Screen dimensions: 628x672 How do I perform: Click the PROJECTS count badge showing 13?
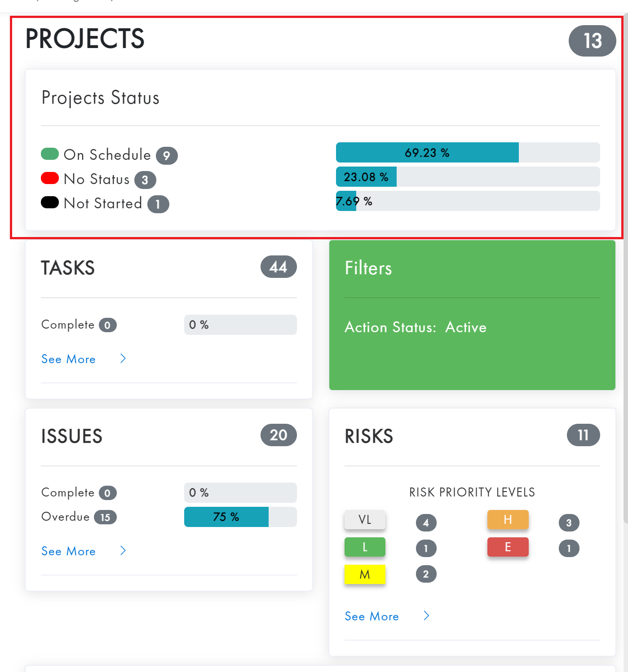coord(592,41)
